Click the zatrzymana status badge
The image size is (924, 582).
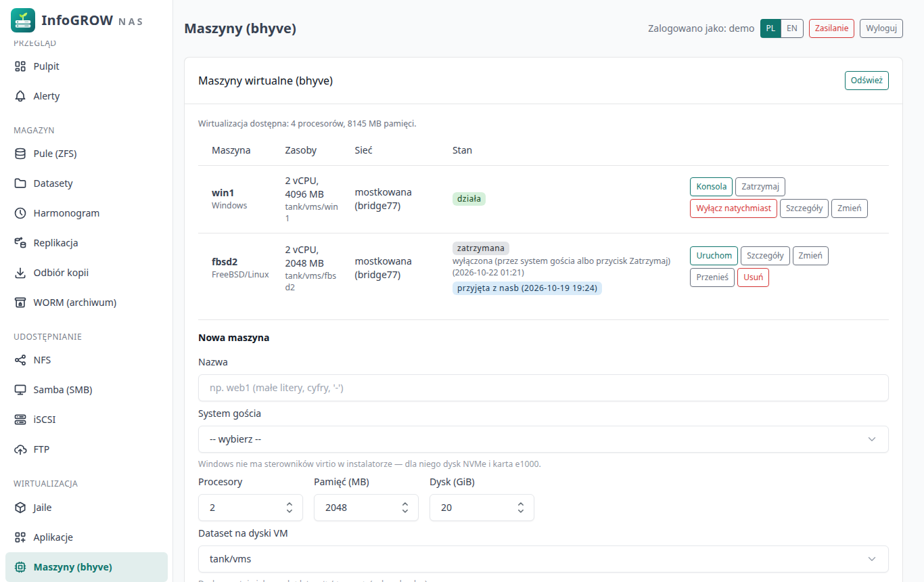pos(481,248)
